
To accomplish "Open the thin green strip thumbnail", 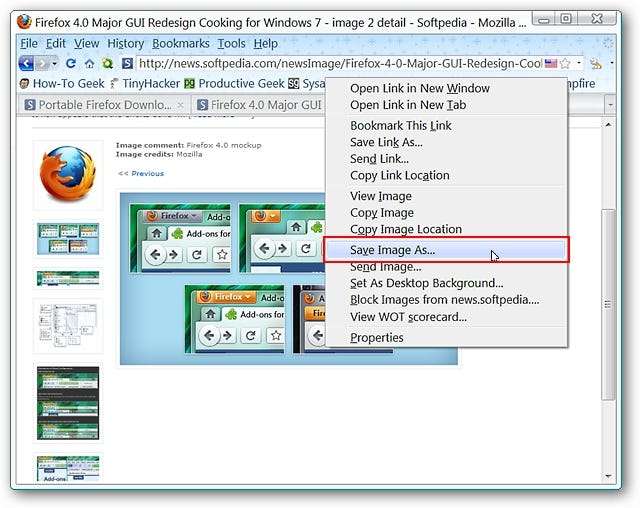I will click(68, 279).
